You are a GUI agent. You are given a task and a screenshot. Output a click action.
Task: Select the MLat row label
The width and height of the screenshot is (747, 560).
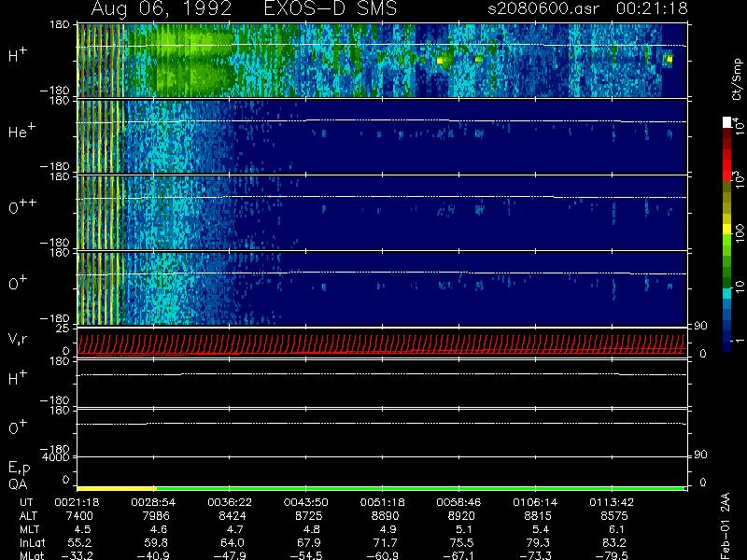tap(32, 555)
